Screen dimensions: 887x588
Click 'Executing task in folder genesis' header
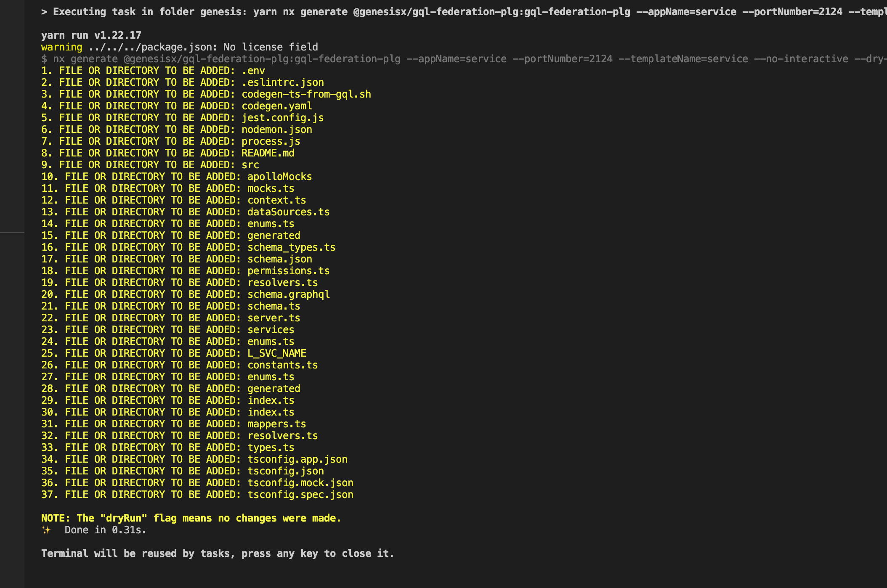pos(149,12)
